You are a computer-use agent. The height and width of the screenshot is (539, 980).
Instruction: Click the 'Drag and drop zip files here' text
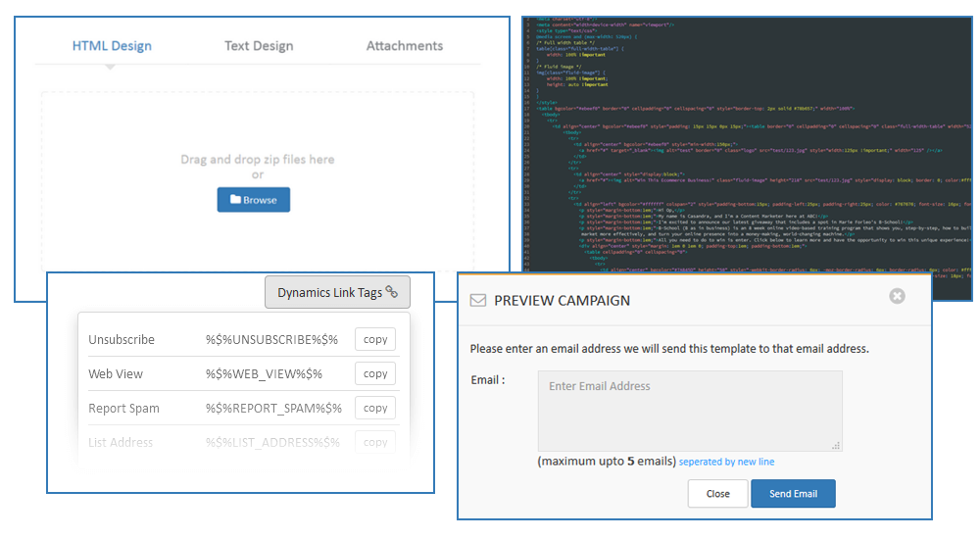tap(258, 160)
